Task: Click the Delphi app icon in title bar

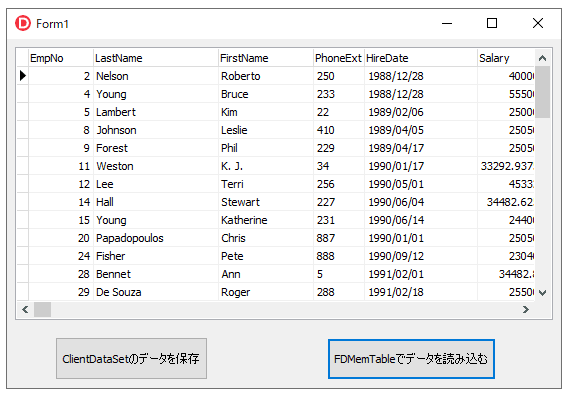Action: click(23, 24)
